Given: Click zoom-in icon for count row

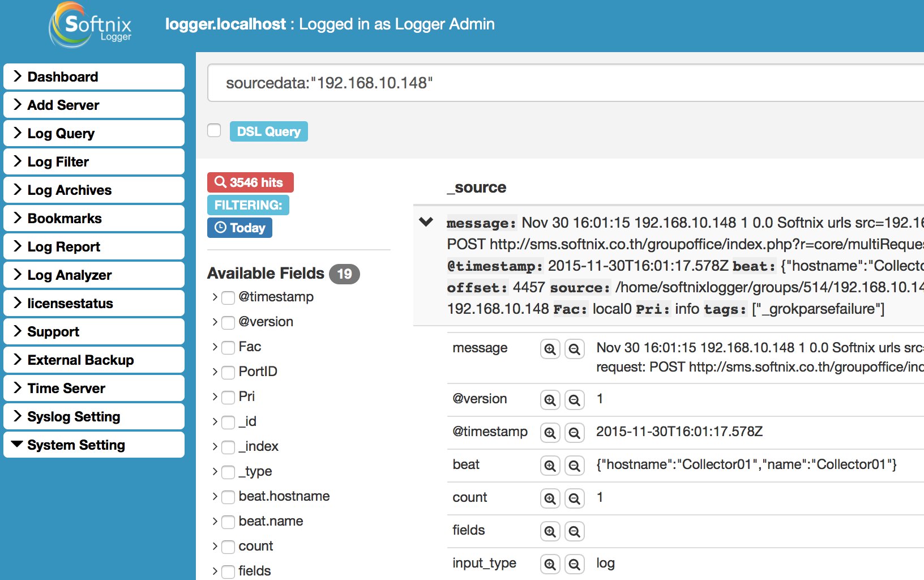Looking at the screenshot, I should click(x=550, y=498).
